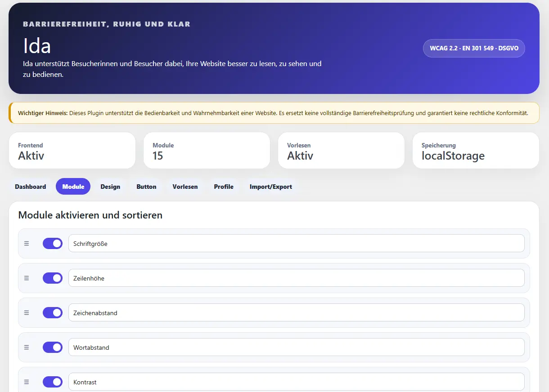The height and width of the screenshot is (392, 549).
Task: Open the Dashboard tab
Action: coord(31,187)
